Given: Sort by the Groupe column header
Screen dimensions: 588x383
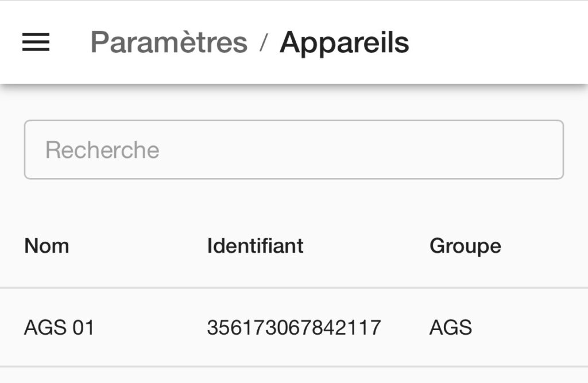Looking at the screenshot, I should [x=465, y=246].
